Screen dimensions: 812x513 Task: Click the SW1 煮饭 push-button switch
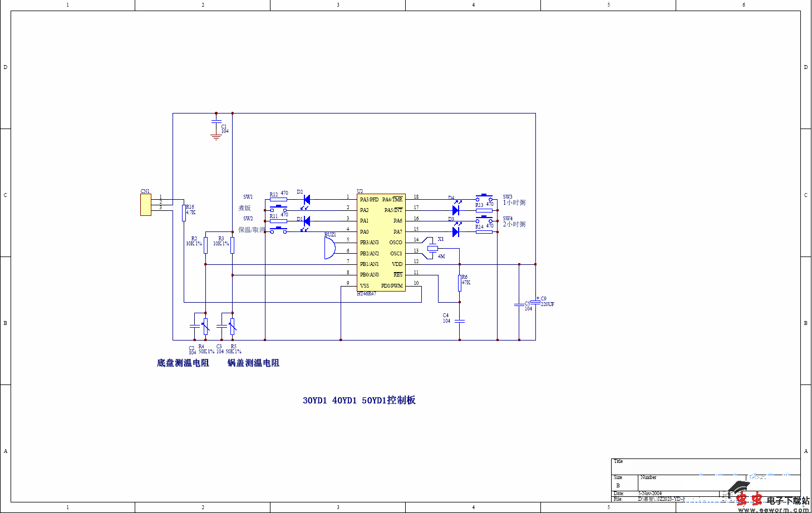[x=278, y=209]
